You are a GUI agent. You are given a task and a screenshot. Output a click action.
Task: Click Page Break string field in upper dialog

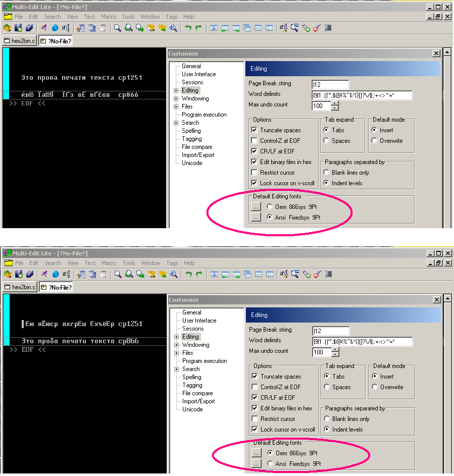[330, 84]
